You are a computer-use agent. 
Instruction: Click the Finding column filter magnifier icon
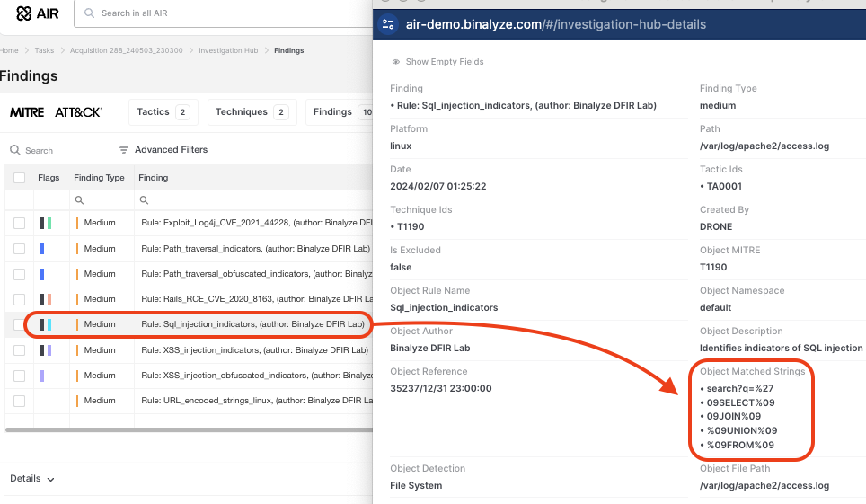144,200
